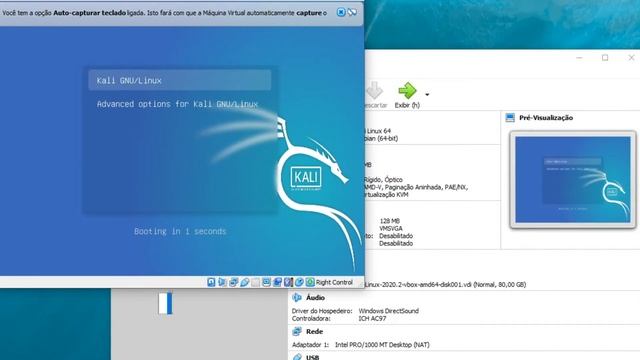This screenshot has width=640, height=360.
Task: Click the network indicator in VM status bar
Action: (233, 282)
